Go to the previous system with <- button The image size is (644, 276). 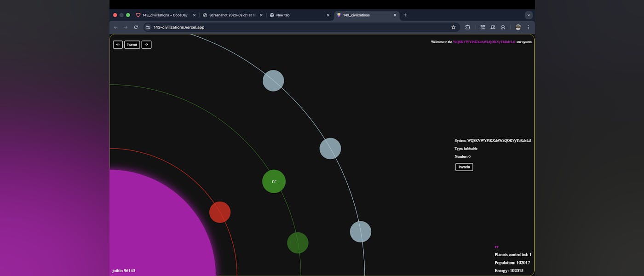point(118,45)
